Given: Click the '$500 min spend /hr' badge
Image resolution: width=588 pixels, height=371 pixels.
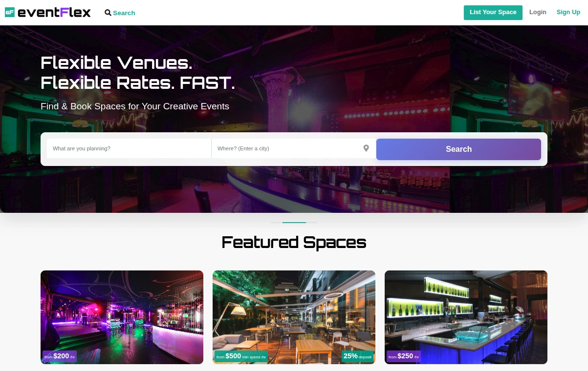Looking at the screenshot, I should [x=241, y=356].
